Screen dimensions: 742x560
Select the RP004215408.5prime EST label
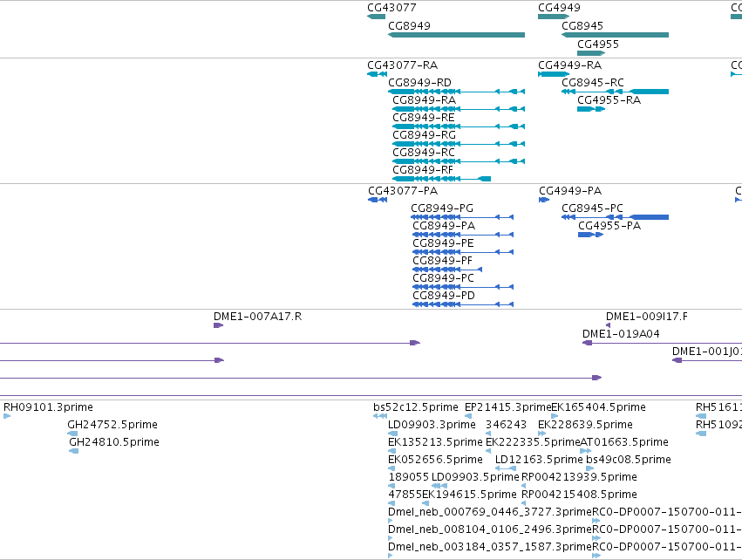(579, 495)
